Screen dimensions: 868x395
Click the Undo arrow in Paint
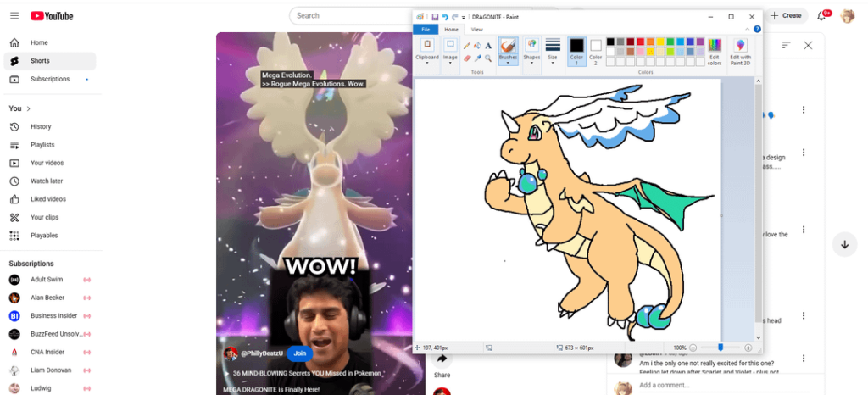[x=445, y=17]
